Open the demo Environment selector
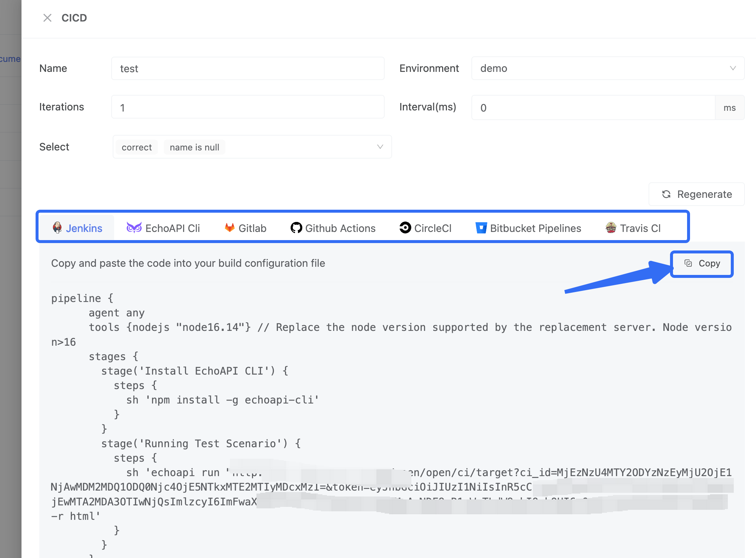Screen dimensions: 756x558 (x=608, y=68)
